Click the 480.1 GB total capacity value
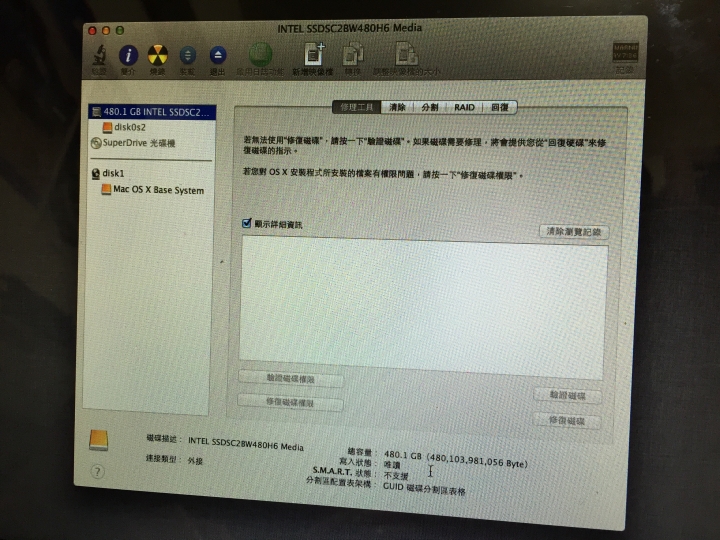 pyautogui.click(x=456, y=459)
